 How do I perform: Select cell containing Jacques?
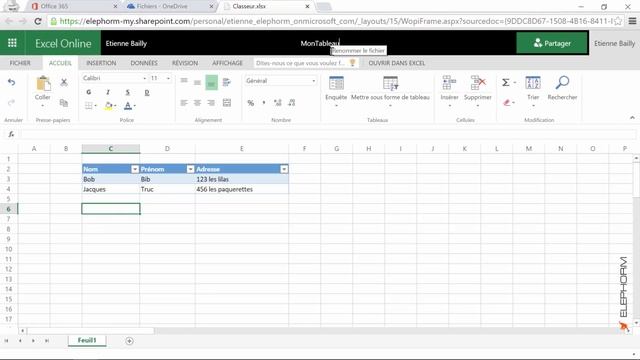point(111,189)
